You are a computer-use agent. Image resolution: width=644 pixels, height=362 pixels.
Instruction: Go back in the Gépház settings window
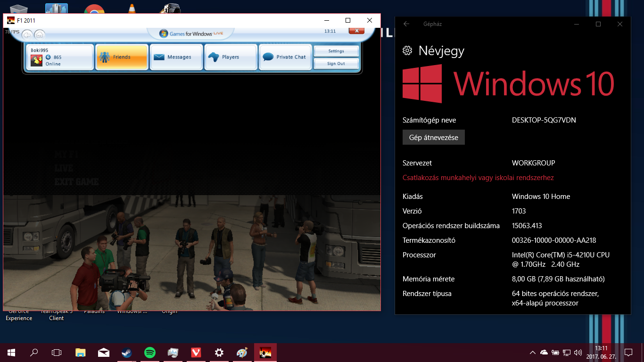[x=406, y=24]
